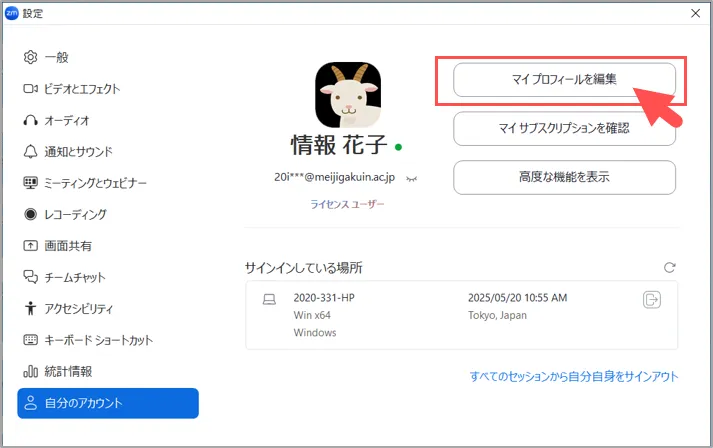Click the Audio headphones icon

[30, 120]
